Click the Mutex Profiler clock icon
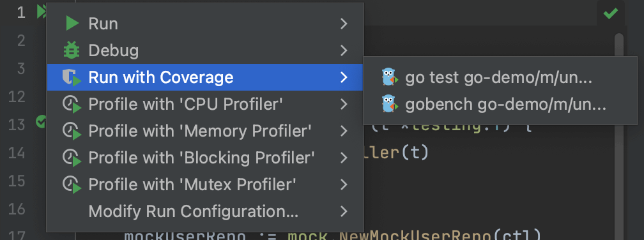 pyautogui.click(x=72, y=184)
